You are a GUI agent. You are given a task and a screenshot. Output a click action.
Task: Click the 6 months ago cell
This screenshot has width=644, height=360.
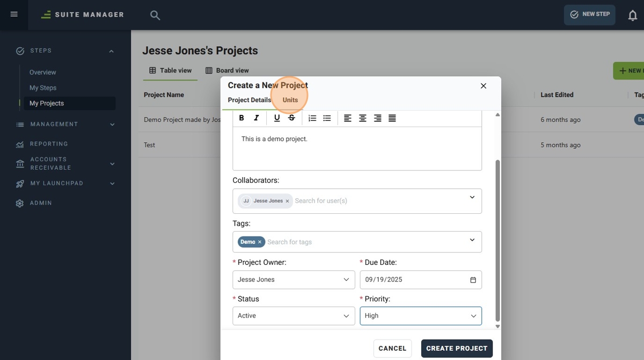(560, 120)
